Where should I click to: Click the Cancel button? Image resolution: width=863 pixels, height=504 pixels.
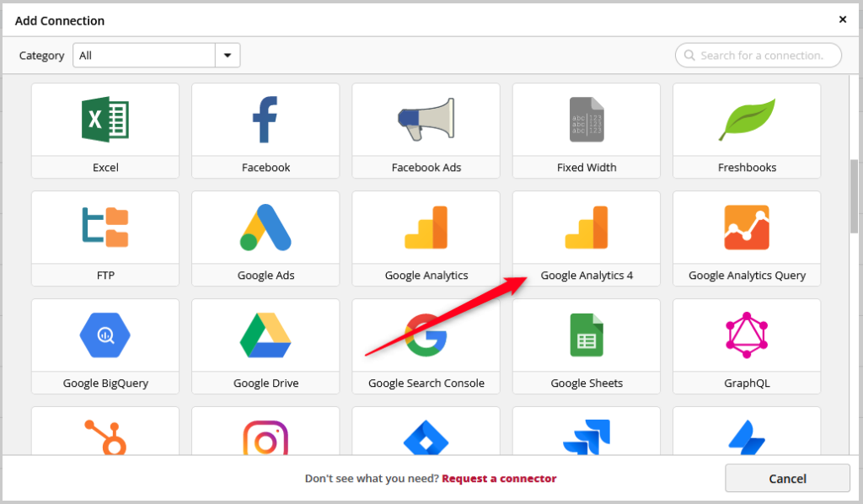coord(787,478)
